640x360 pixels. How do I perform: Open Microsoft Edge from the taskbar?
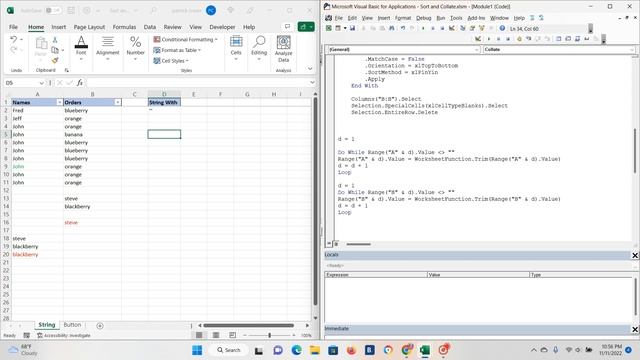tap(296, 350)
